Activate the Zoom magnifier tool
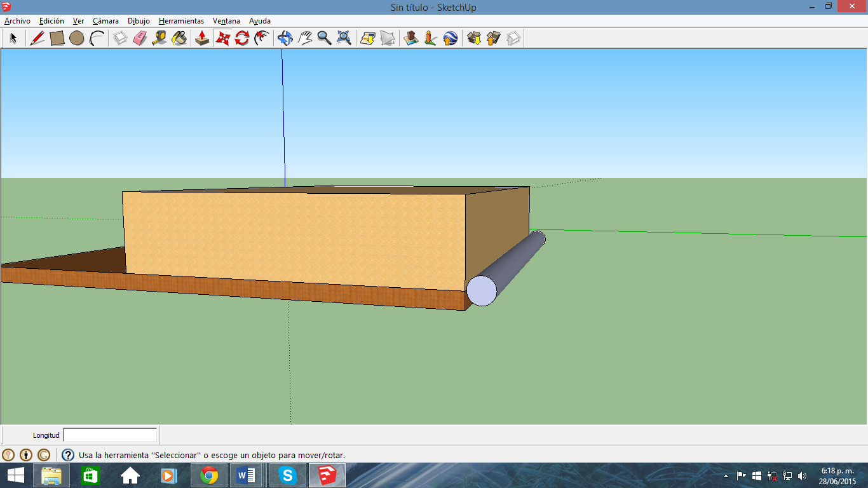The image size is (868, 488). point(325,38)
